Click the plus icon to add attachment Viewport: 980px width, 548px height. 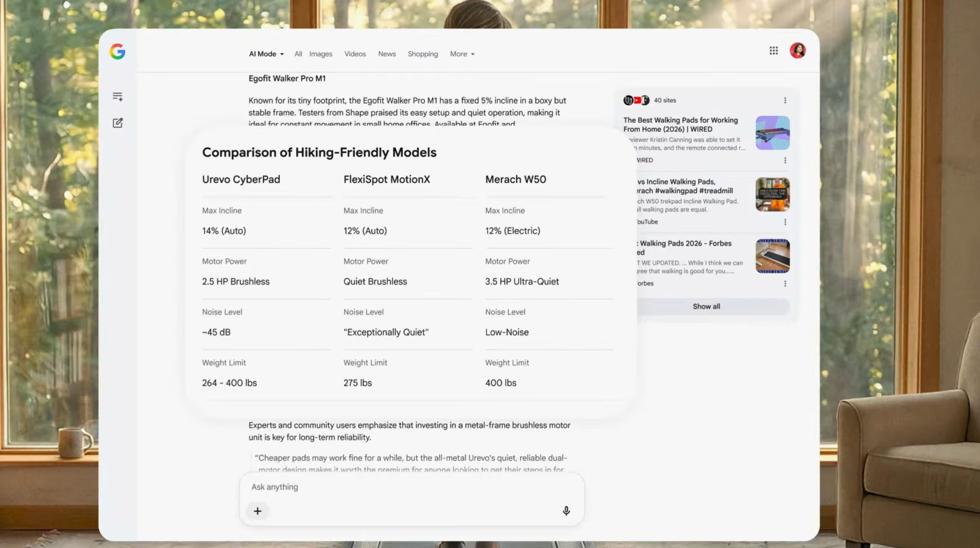pyautogui.click(x=257, y=511)
